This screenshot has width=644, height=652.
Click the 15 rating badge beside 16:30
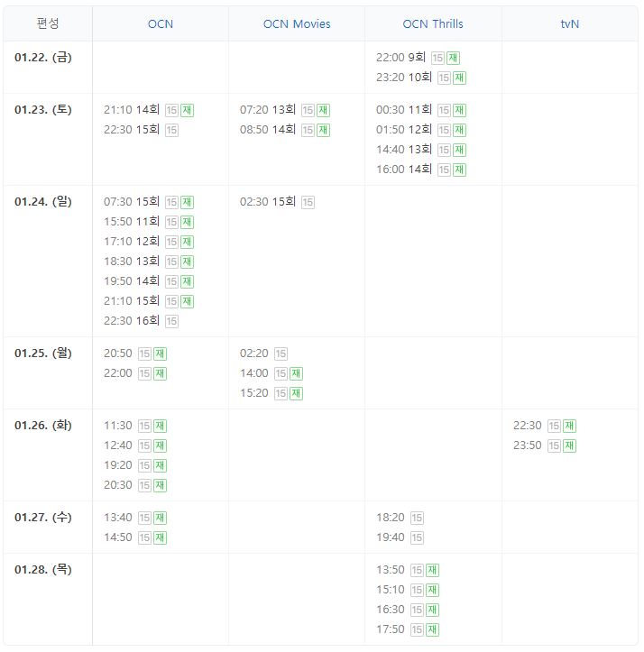point(417,610)
